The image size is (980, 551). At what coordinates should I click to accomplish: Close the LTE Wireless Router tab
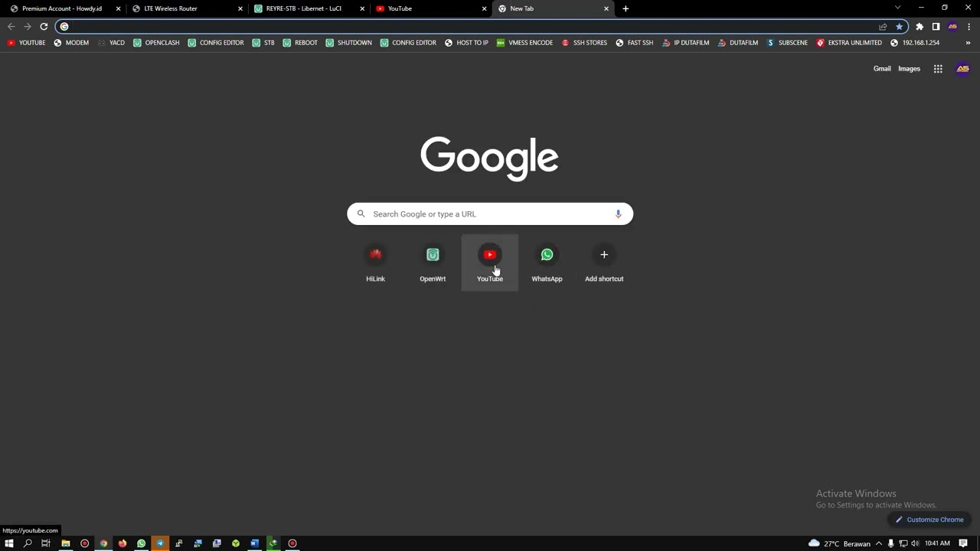(240, 8)
